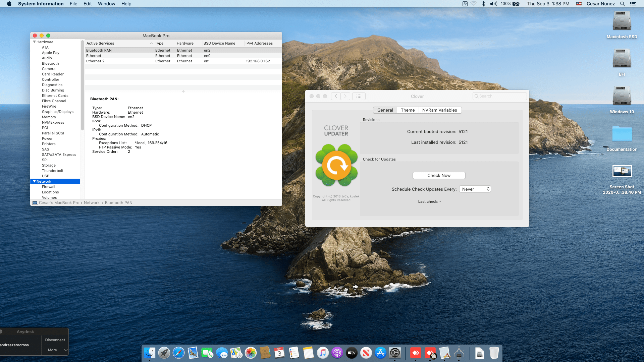
Task: Select Bluetooth in Hardware sidebar
Action: pos(50,63)
